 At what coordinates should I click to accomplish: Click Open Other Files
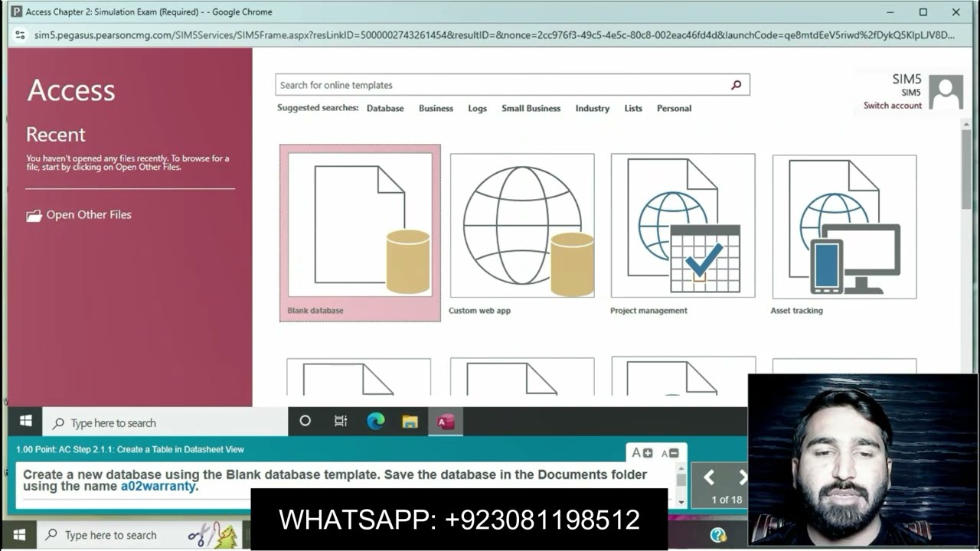point(79,215)
